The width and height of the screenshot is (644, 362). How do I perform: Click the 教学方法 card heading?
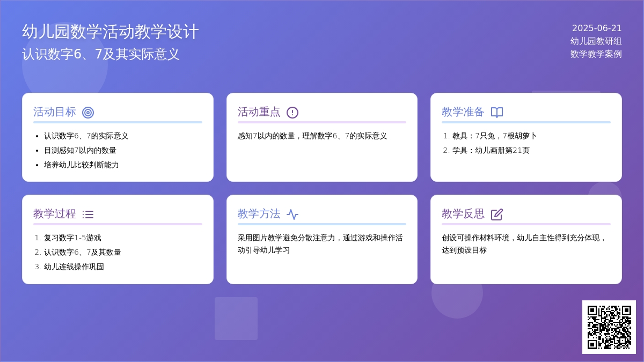[259, 214]
